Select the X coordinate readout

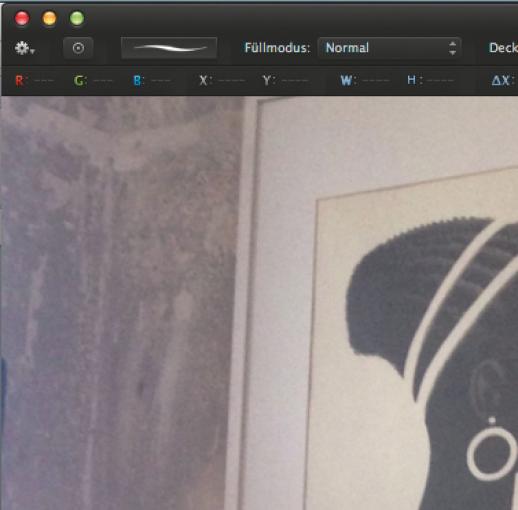point(222,81)
